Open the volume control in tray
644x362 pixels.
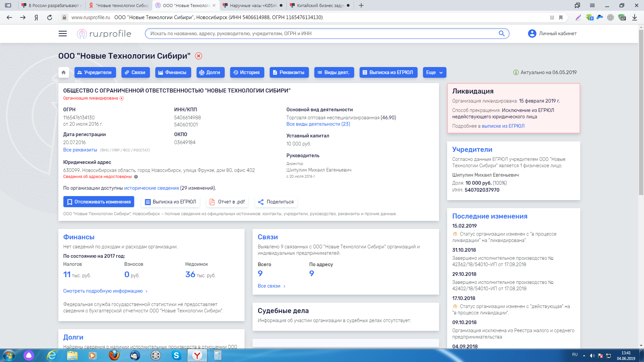coord(592,356)
